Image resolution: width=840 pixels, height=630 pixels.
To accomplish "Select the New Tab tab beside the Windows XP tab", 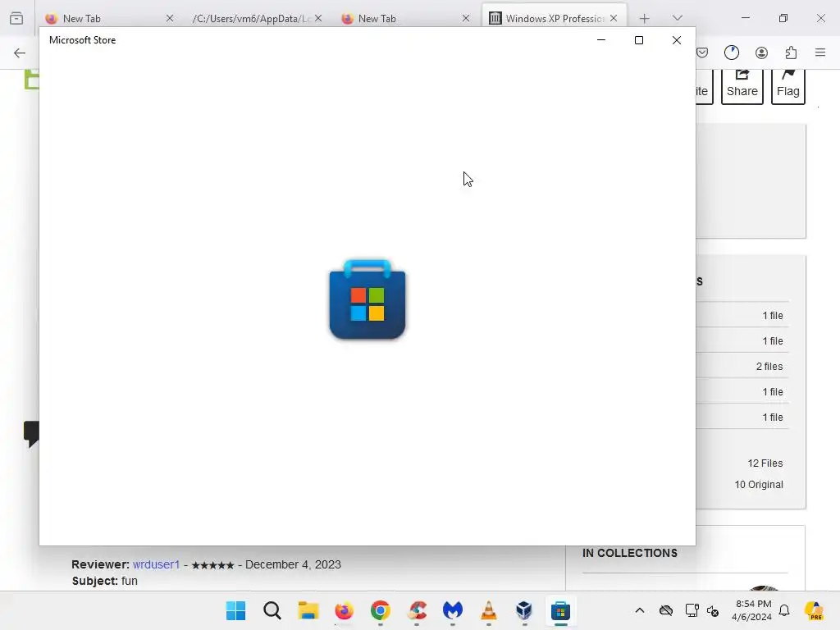I will [x=405, y=18].
